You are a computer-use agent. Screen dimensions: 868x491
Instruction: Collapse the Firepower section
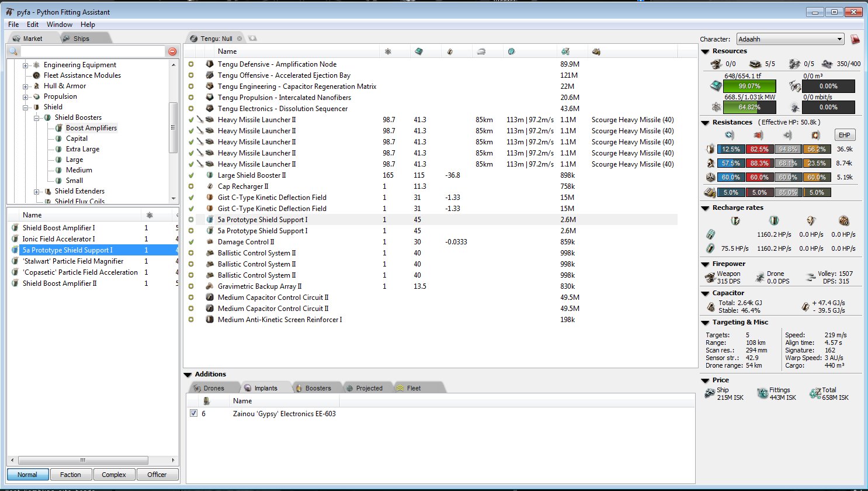(x=706, y=264)
